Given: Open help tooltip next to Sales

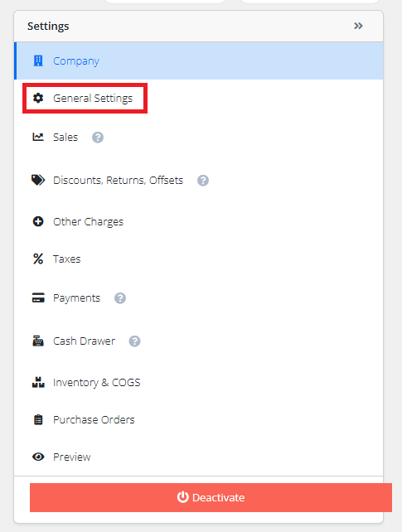Looking at the screenshot, I should pyautogui.click(x=98, y=138).
